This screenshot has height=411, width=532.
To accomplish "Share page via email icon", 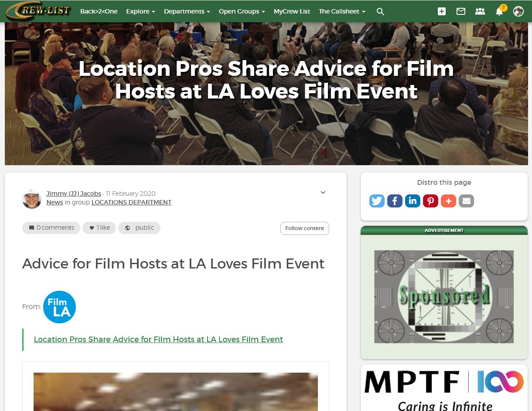I will coord(466,201).
